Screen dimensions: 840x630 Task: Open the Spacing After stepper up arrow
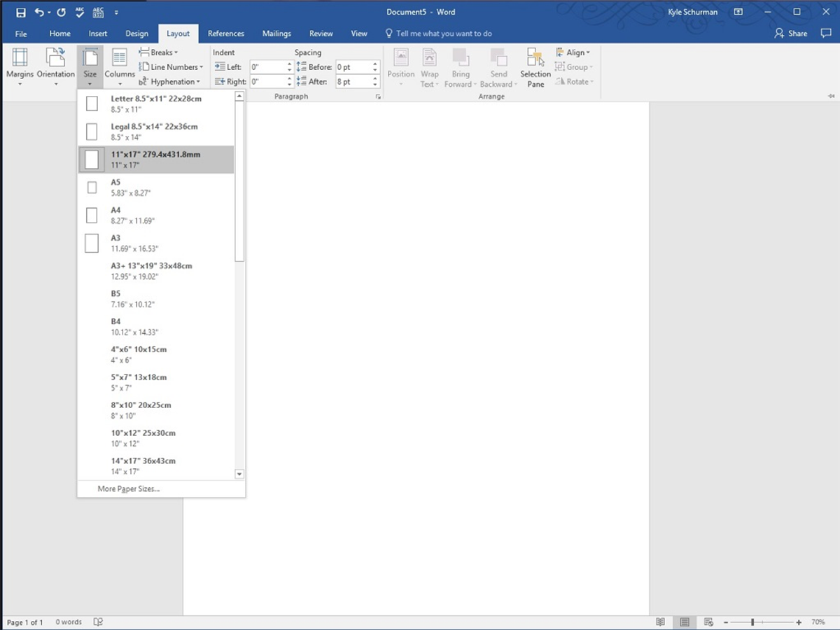(375, 78)
